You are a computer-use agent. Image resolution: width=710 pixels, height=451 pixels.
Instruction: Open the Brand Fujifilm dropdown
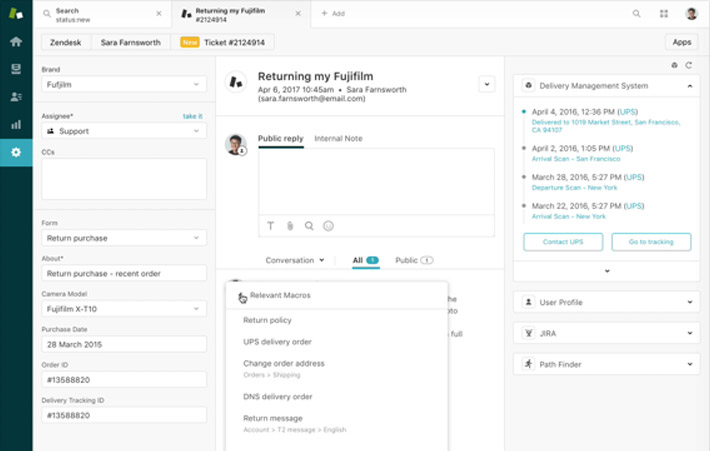pos(124,84)
